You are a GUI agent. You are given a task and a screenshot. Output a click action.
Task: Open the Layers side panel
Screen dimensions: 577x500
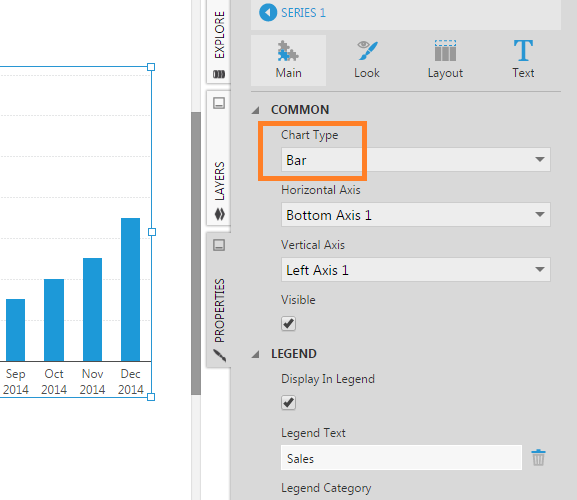[219, 188]
